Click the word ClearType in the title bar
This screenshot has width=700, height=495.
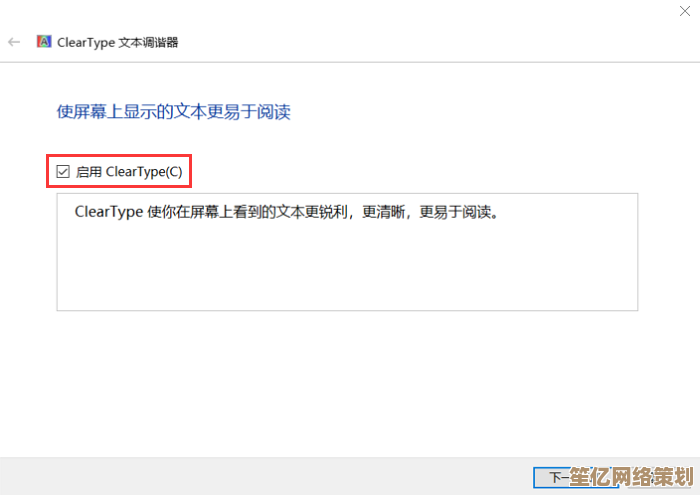(x=86, y=42)
